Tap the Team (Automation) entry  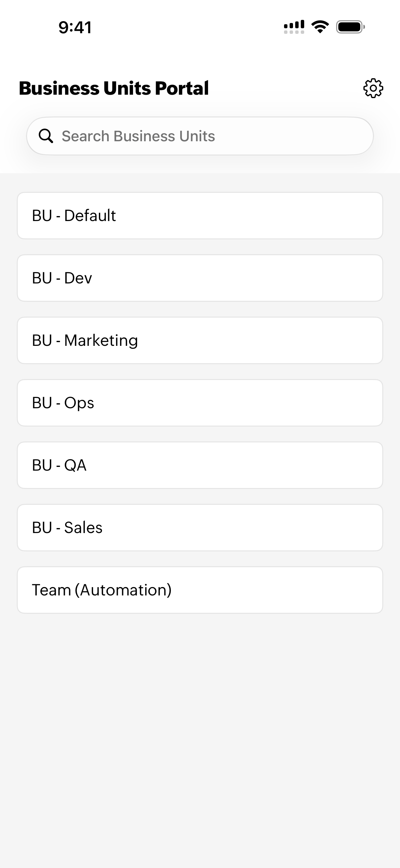(200, 590)
